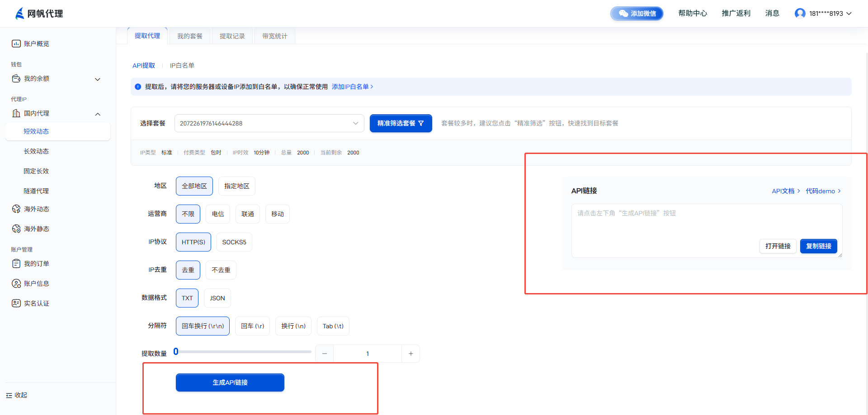
Task: Click the user avatar icon
Action: (800, 14)
